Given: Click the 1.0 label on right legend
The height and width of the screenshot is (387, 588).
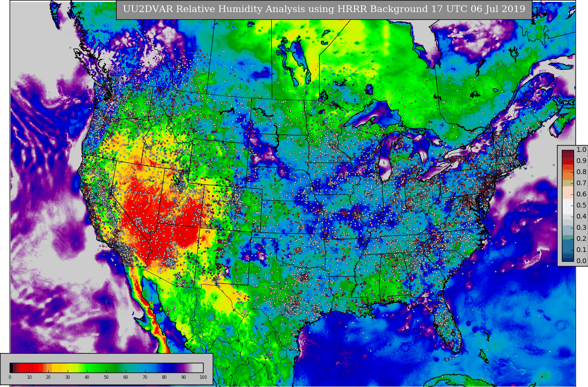Looking at the screenshot, I should pos(581,150).
